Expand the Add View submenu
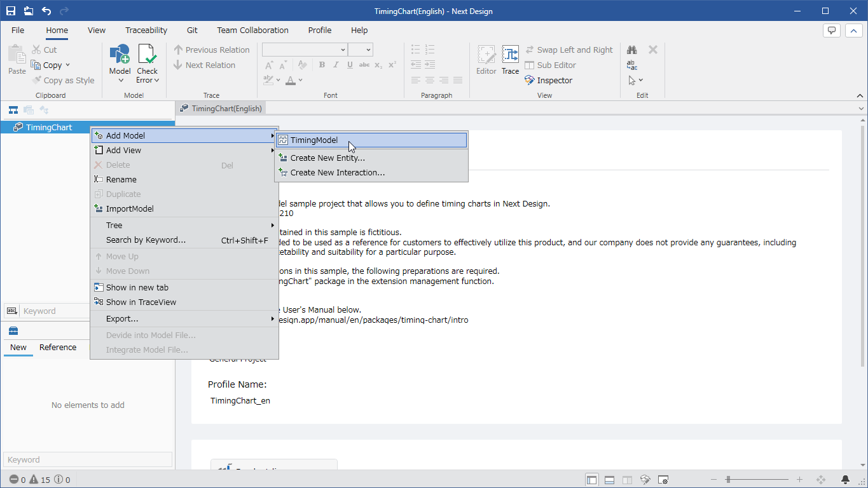The width and height of the screenshot is (868, 488). point(184,150)
